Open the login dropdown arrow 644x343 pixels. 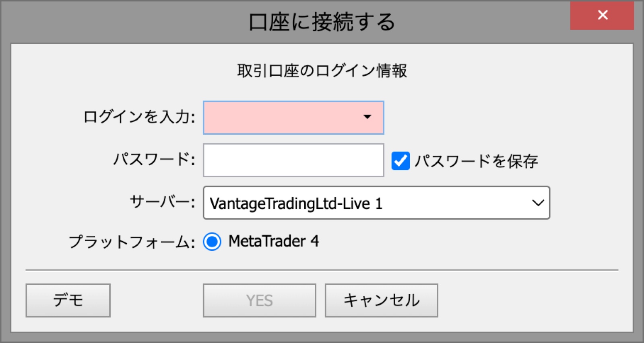[x=367, y=117]
